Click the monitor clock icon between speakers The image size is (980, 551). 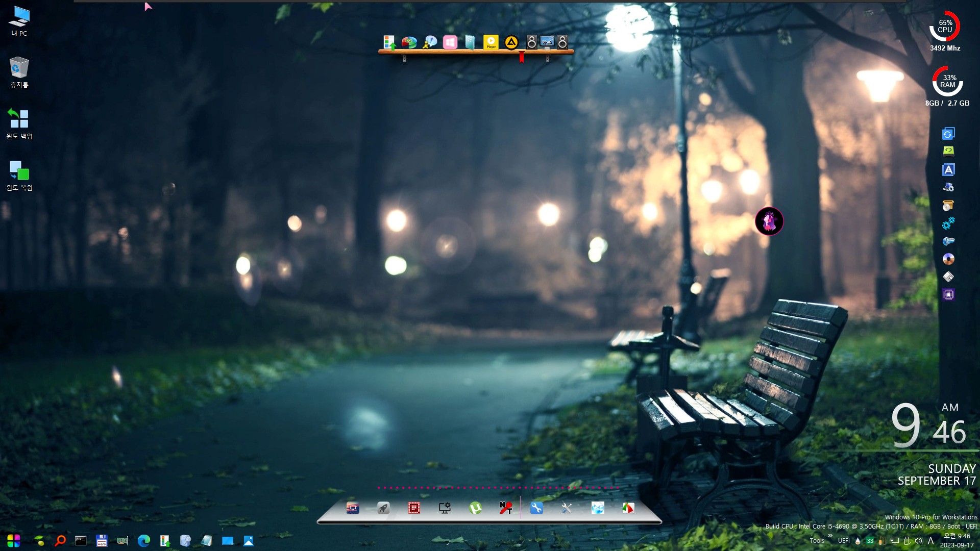547,42
